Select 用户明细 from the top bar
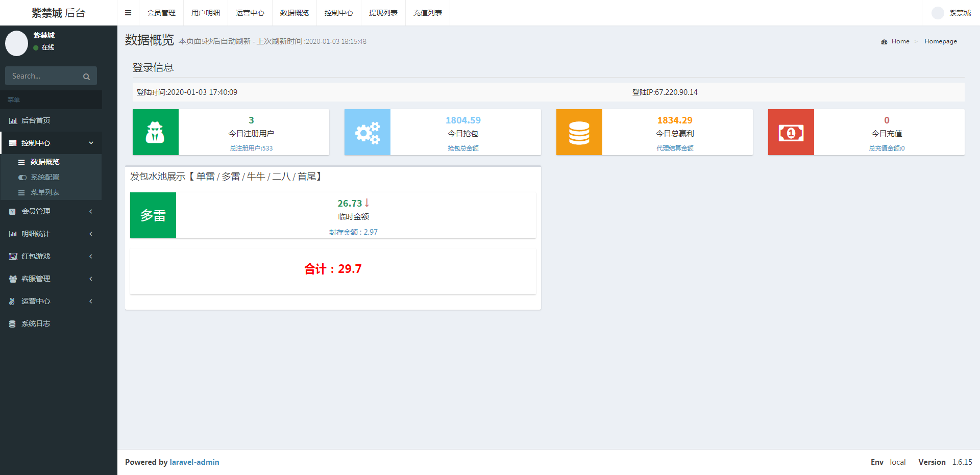980x475 pixels. point(206,13)
